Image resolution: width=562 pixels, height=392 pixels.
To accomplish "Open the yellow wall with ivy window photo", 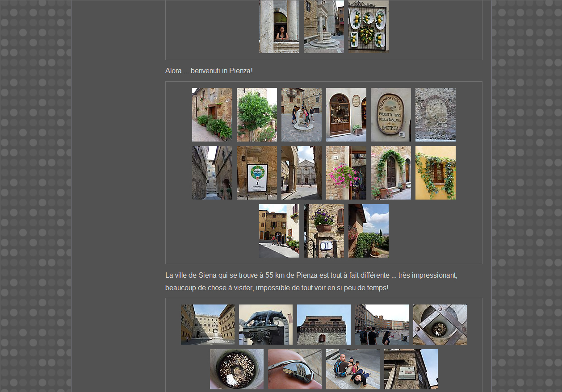I will click(x=436, y=173).
